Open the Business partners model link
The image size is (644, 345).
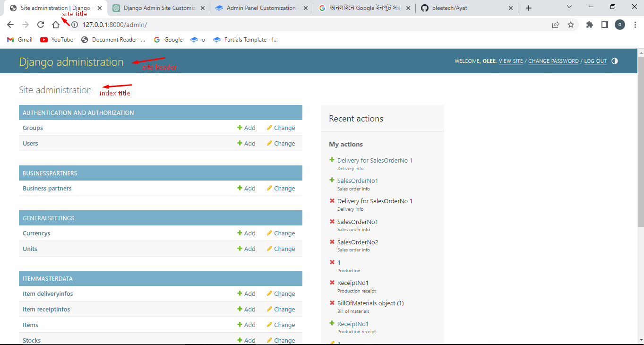(47, 189)
